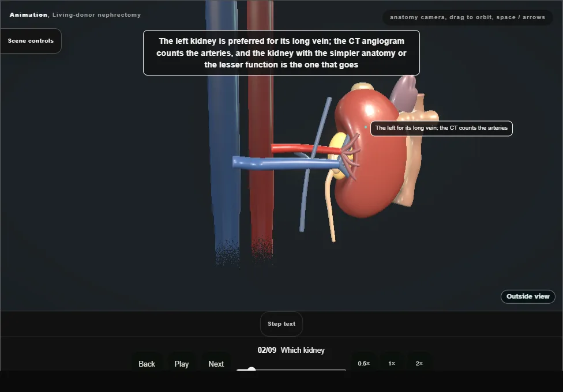Click the 'Animation, Living-donor nephrectomy' title

coord(75,15)
